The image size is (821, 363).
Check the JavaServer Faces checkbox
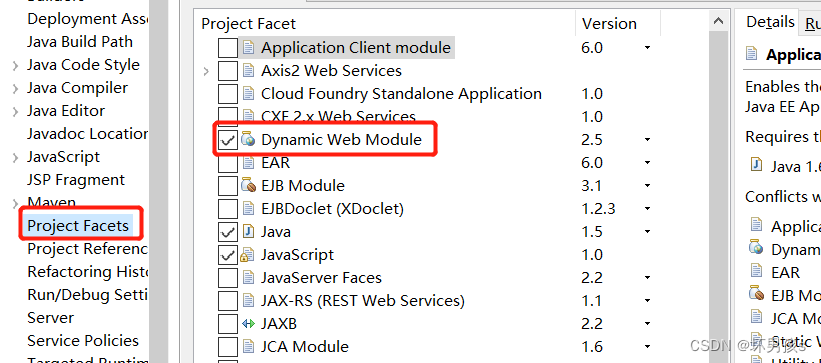228,278
